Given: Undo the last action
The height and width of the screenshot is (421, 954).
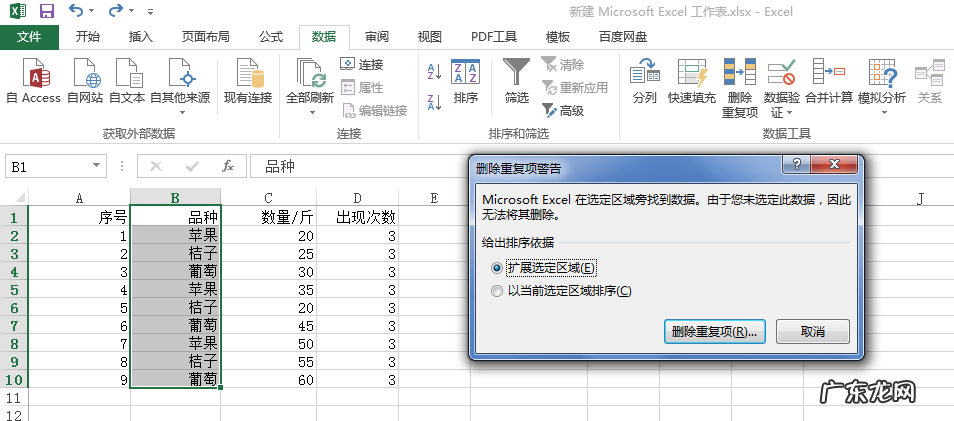Looking at the screenshot, I should [x=76, y=10].
